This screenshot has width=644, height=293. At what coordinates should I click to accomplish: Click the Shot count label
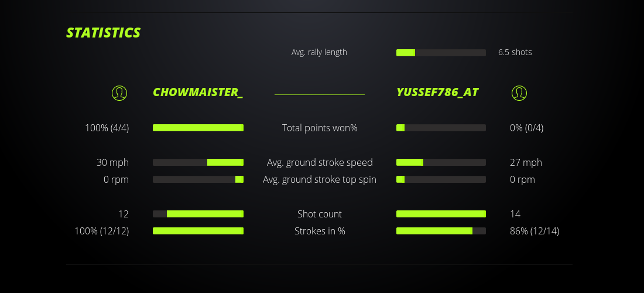coord(320,214)
